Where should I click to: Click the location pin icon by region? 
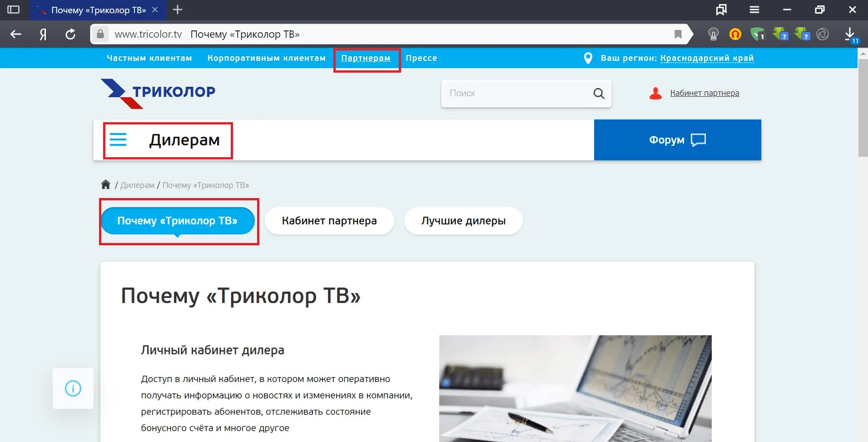click(x=588, y=58)
